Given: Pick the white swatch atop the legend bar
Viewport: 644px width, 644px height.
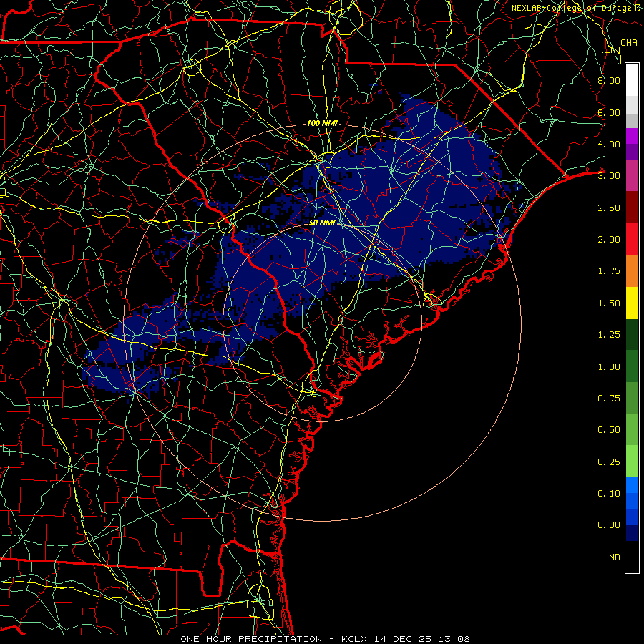Looking at the screenshot, I should tap(632, 80).
